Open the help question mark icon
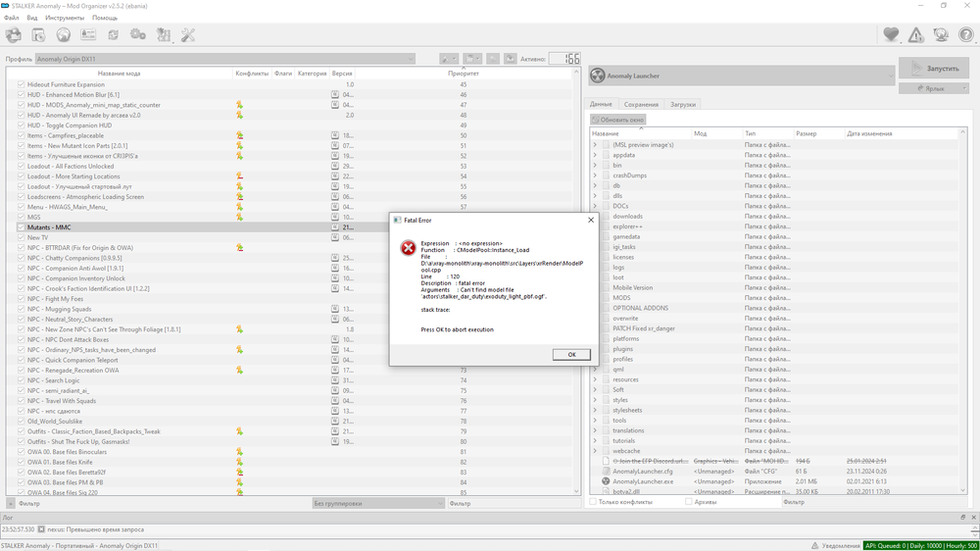Screen dimensions: 980x551 point(966,35)
